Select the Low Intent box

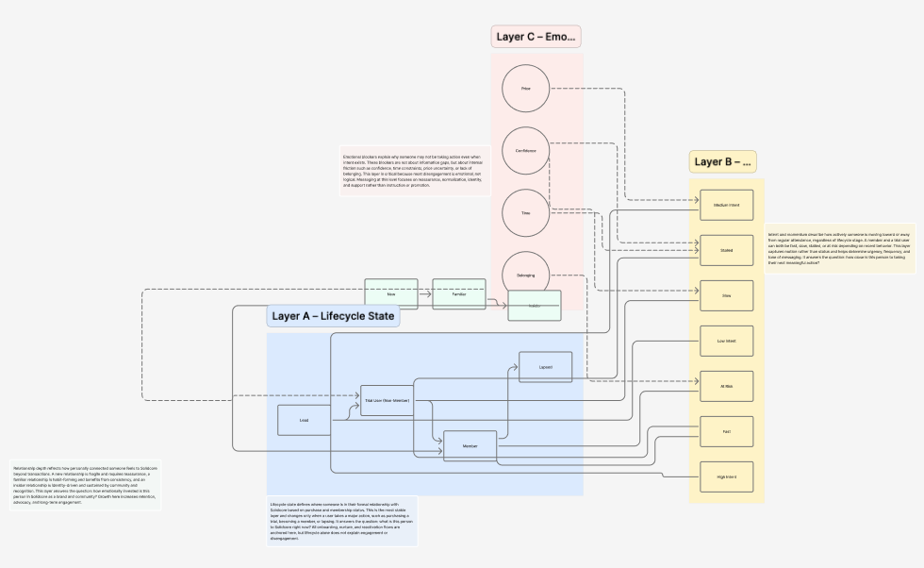tap(727, 341)
